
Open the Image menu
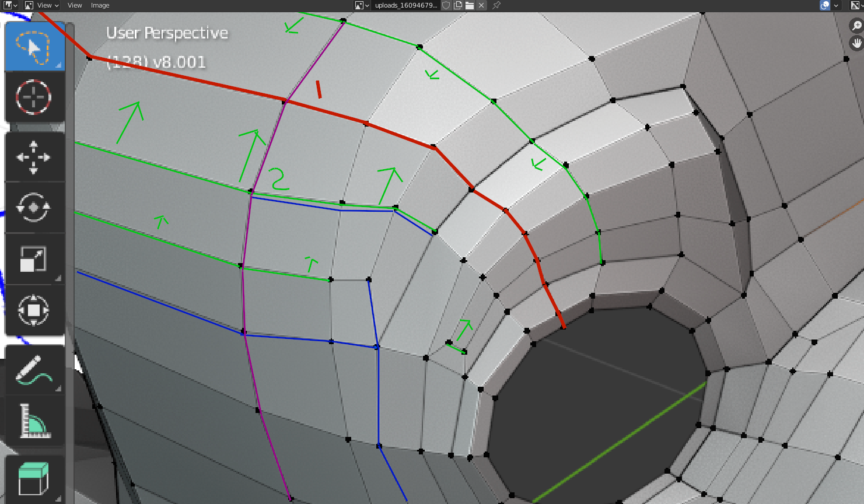(100, 5)
